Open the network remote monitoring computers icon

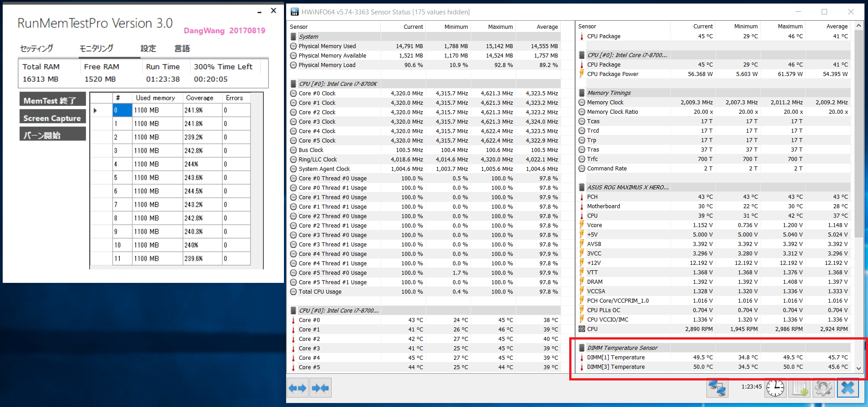tap(717, 388)
